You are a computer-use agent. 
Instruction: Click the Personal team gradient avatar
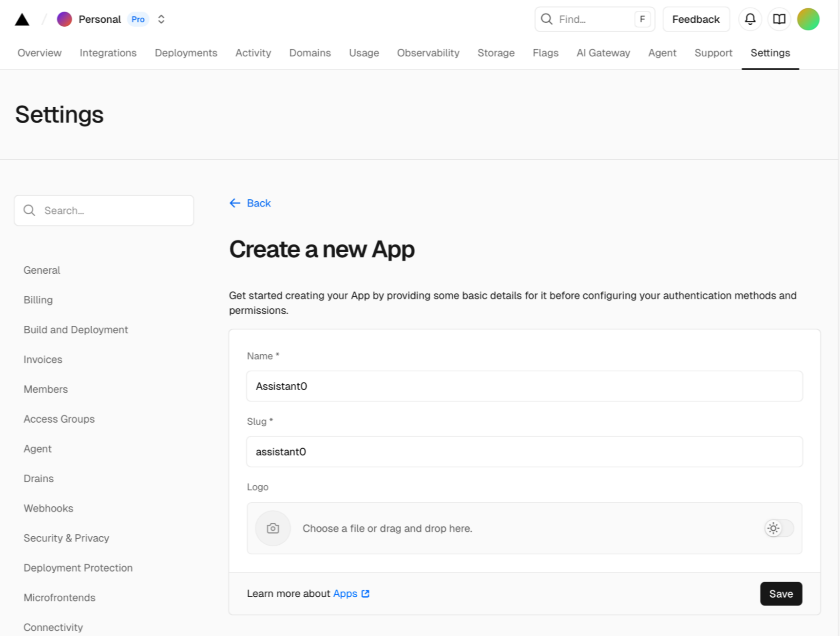64,19
